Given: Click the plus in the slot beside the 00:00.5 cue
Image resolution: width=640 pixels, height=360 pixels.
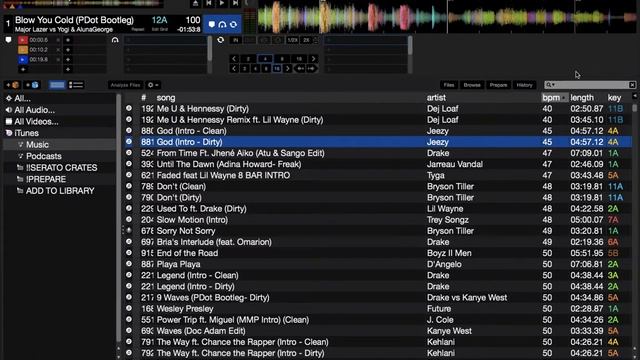Looking at the screenshot, I should click(68, 40).
